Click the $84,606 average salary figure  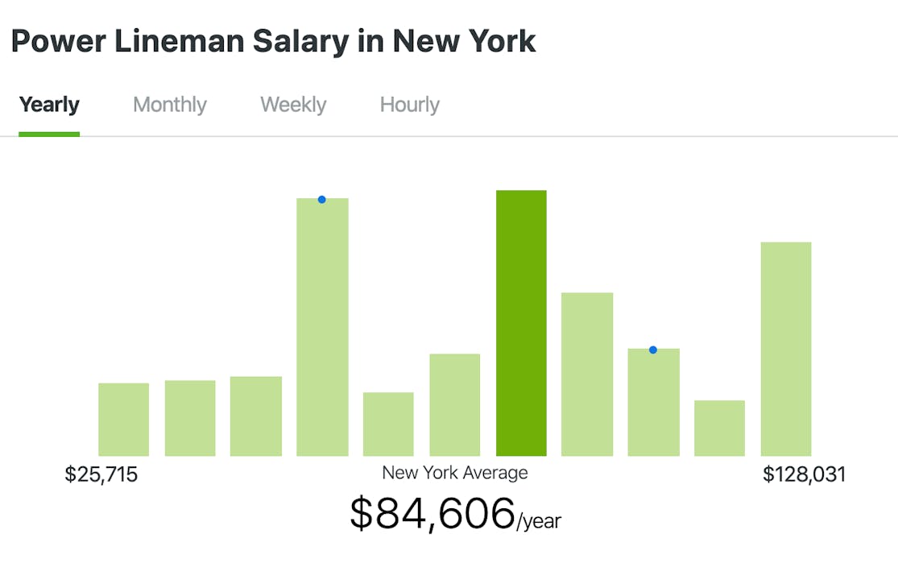(x=432, y=513)
